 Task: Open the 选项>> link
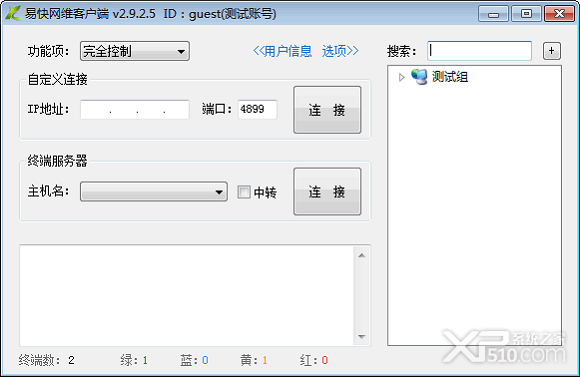point(340,51)
